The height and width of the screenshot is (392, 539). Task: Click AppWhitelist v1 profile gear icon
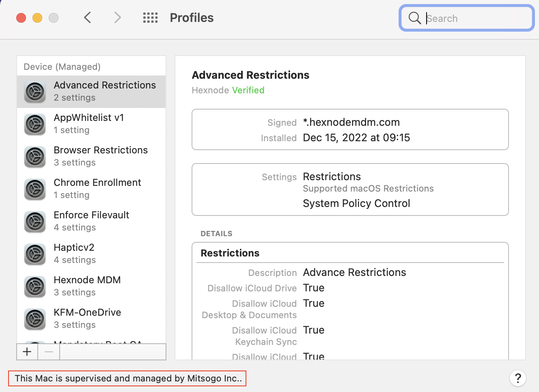pos(35,124)
